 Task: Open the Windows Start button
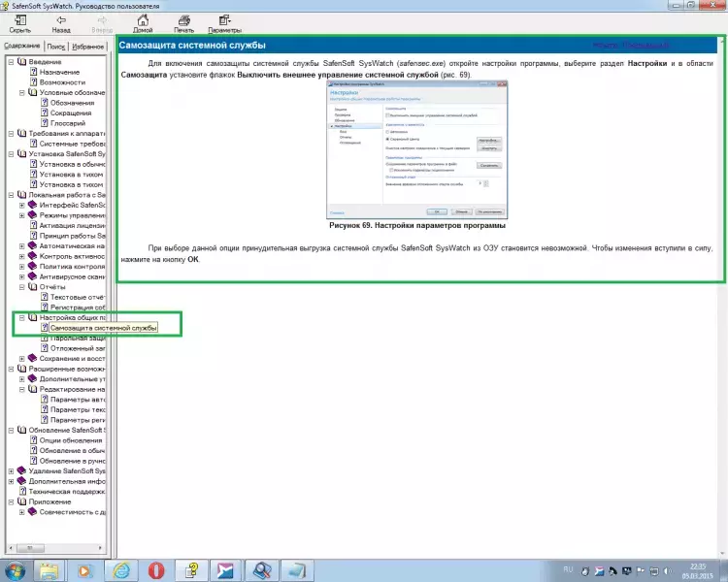[x=15, y=570]
